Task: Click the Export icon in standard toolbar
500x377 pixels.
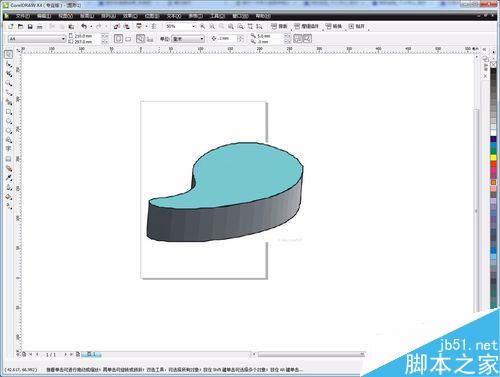Action: pos(126,26)
